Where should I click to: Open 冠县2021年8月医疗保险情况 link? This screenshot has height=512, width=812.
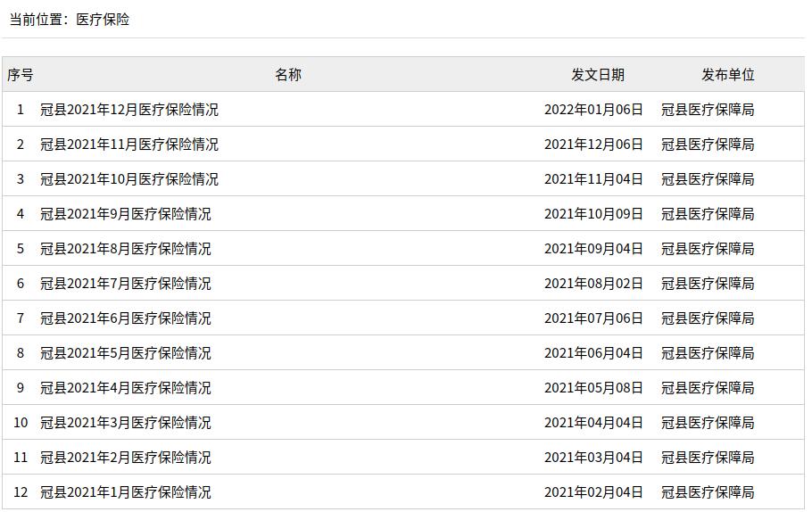pos(125,249)
